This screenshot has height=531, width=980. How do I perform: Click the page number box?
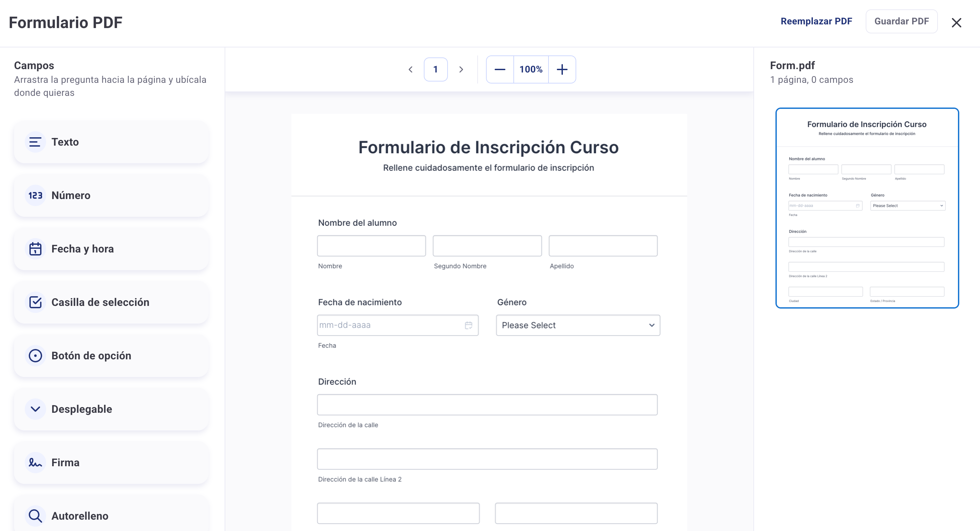point(436,69)
